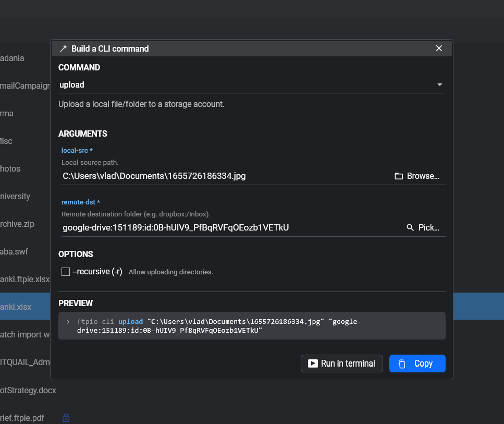Click Run in terminal button

[342, 364]
